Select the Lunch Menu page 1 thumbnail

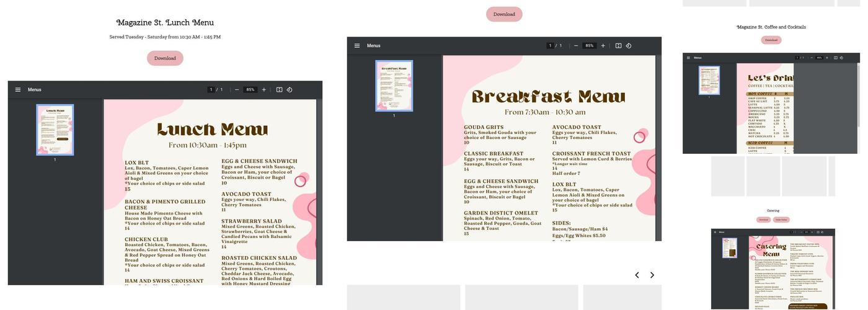55,130
